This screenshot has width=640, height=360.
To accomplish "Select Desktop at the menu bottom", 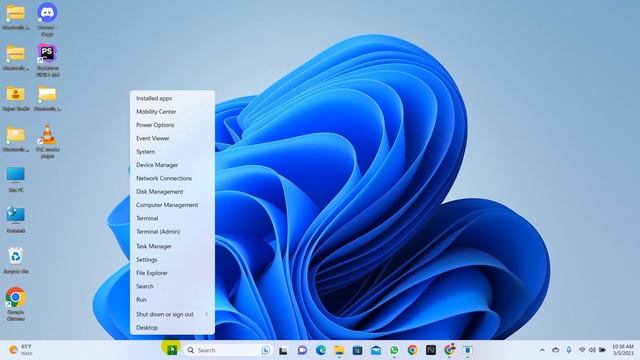I will click(x=172, y=328).
